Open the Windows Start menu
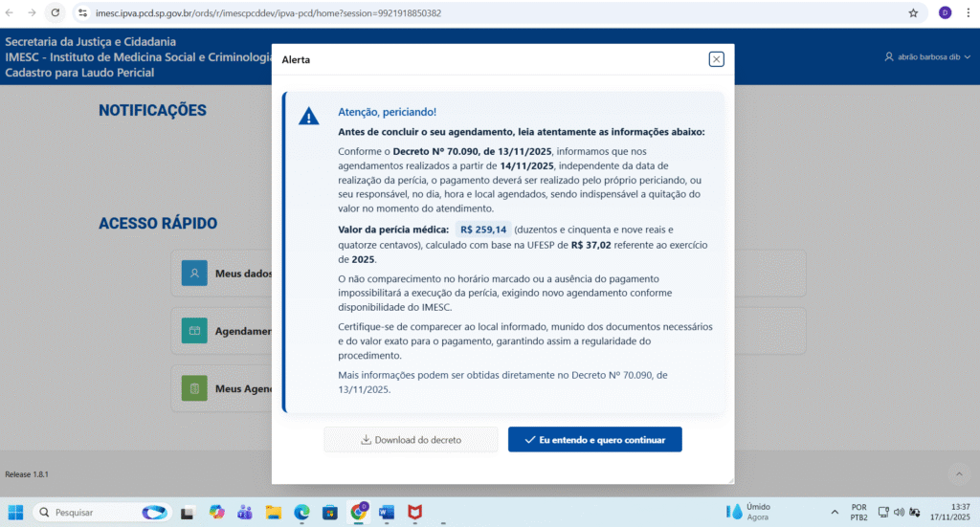The image size is (980, 527). point(15,512)
